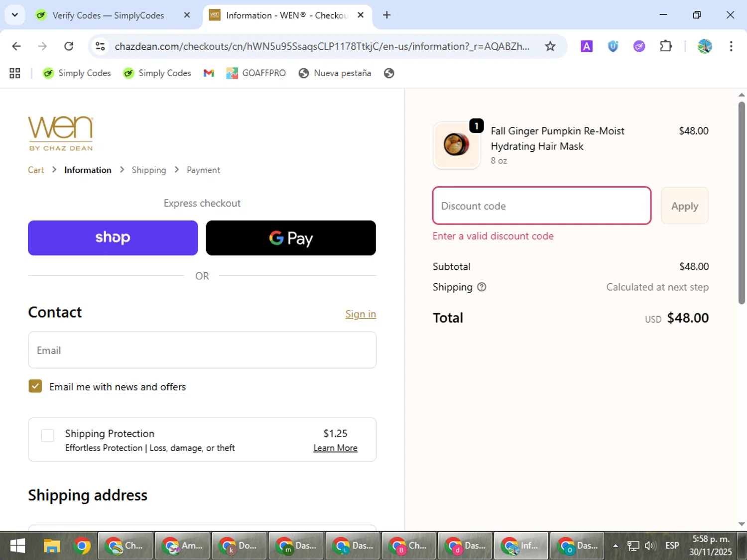747x560 pixels.
Task: Enable the Shipping Protection checkbox
Action: (x=48, y=436)
